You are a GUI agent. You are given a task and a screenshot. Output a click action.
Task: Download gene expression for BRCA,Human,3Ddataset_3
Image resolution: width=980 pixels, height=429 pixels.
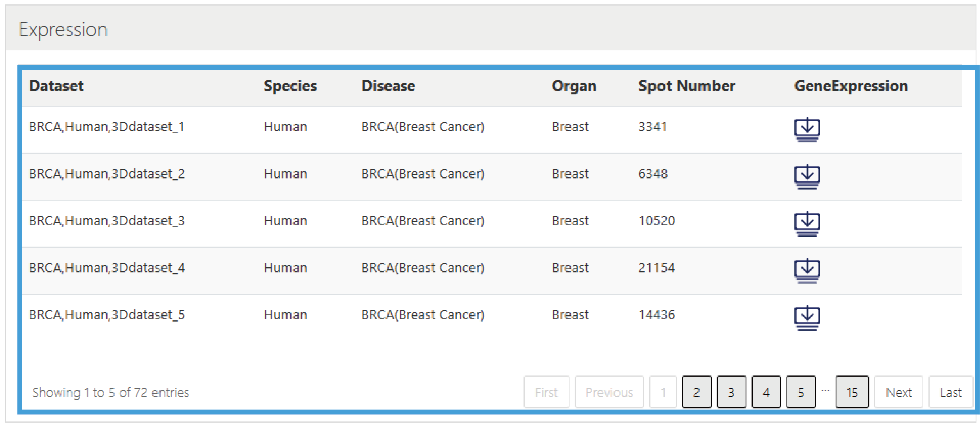click(807, 223)
